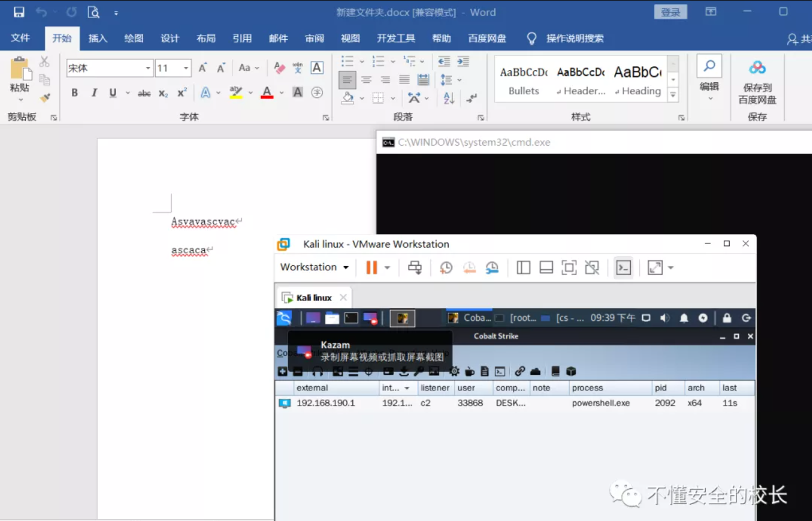Expand the Workstation menu in VMware
This screenshot has height=521, width=812.
pyautogui.click(x=314, y=267)
